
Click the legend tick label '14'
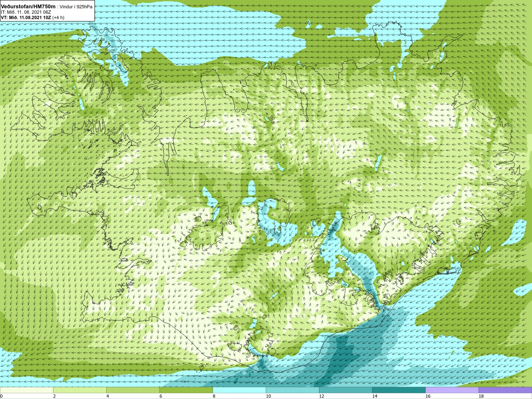point(374,396)
